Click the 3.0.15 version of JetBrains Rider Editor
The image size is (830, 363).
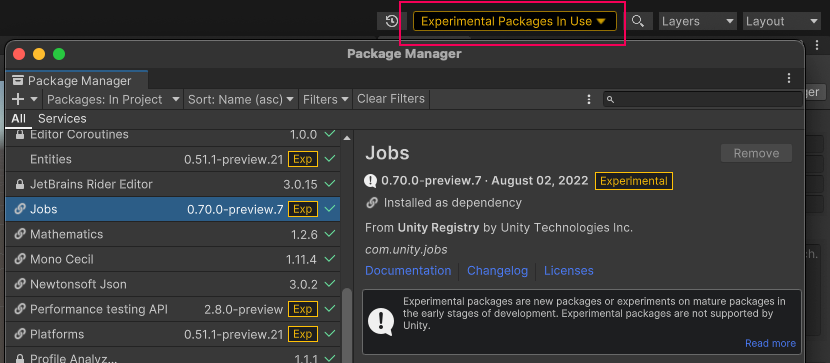point(300,184)
